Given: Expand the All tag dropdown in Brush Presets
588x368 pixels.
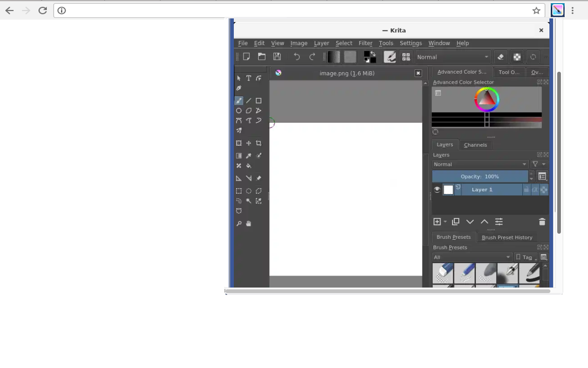Looking at the screenshot, I should click(471, 257).
